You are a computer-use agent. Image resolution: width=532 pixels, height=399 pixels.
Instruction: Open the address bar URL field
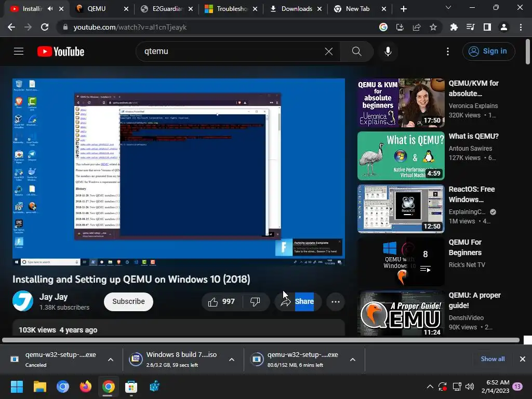(217, 27)
